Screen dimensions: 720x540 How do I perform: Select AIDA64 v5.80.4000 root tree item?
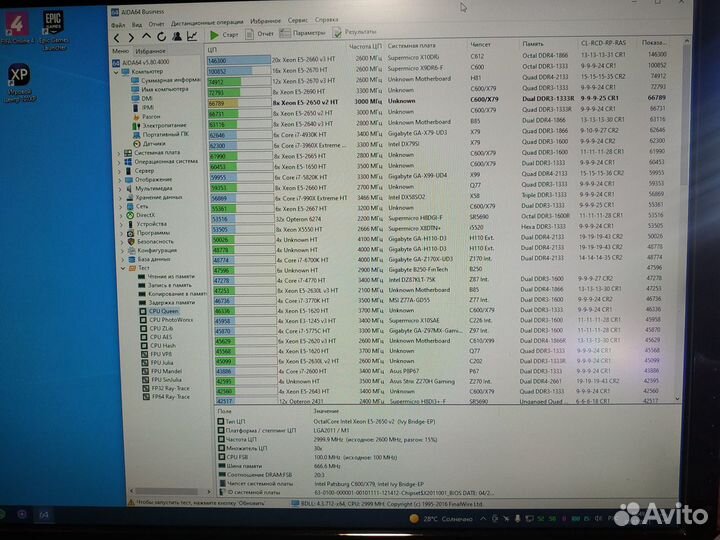[141, 62]
